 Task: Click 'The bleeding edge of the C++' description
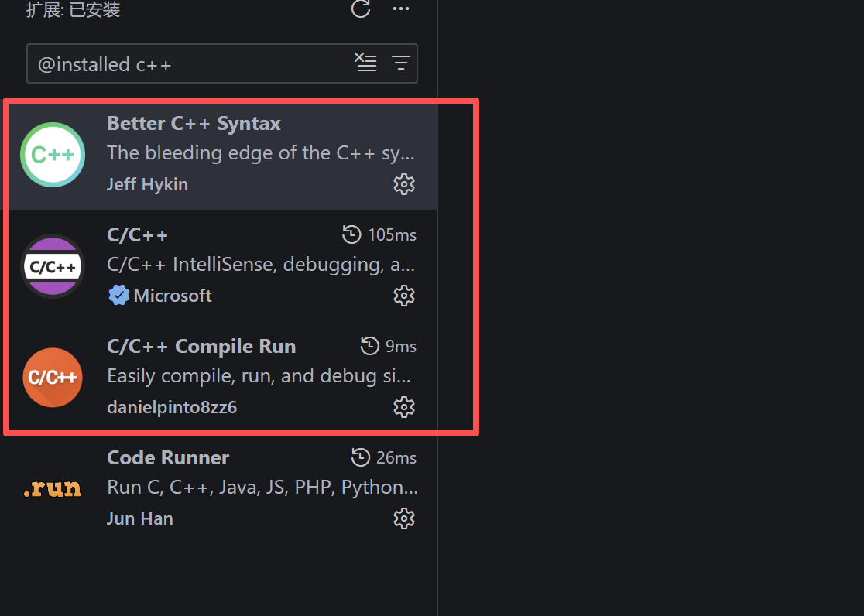click(x=261, y=153)
